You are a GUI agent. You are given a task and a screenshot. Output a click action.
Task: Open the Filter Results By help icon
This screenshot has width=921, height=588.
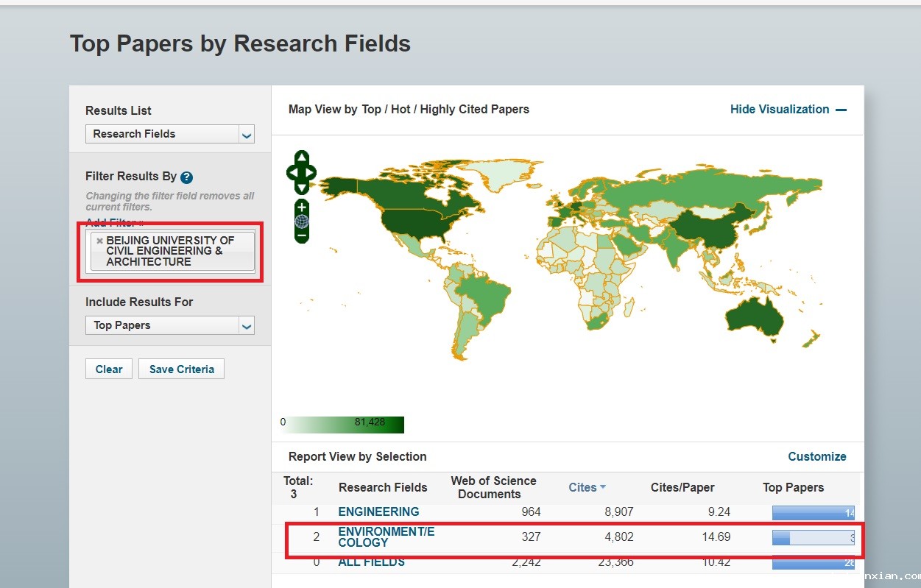(x=187, y=177)
